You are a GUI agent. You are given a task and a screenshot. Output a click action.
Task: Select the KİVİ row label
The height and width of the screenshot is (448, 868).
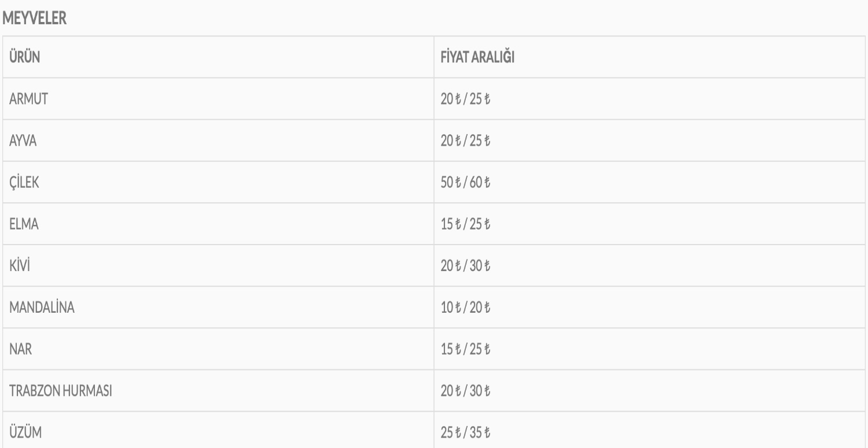(x=21, y=265)
